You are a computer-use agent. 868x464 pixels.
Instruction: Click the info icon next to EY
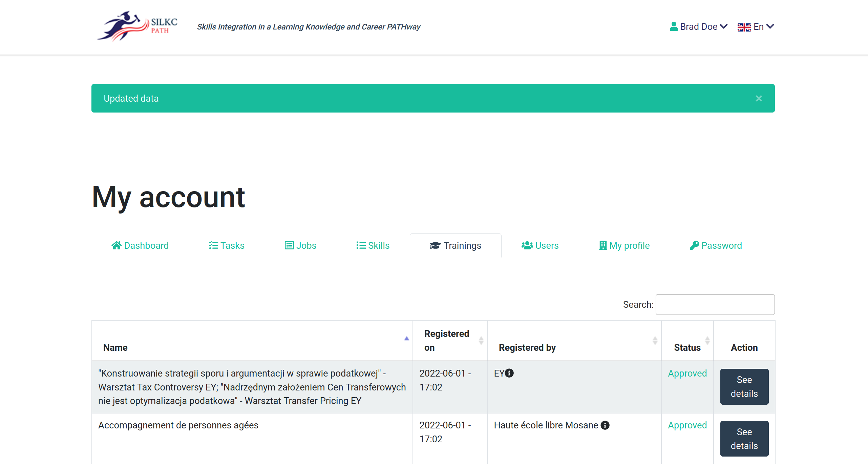509,373
